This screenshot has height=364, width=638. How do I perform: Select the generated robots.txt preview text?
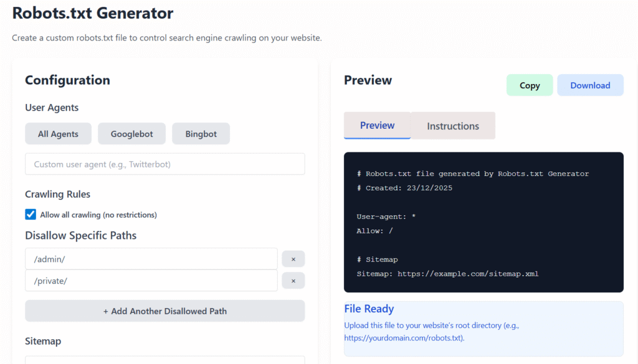pos(483,222)
